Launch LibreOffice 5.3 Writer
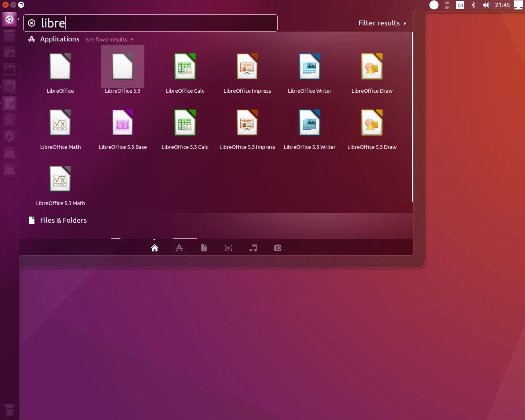 pos(310,123)
